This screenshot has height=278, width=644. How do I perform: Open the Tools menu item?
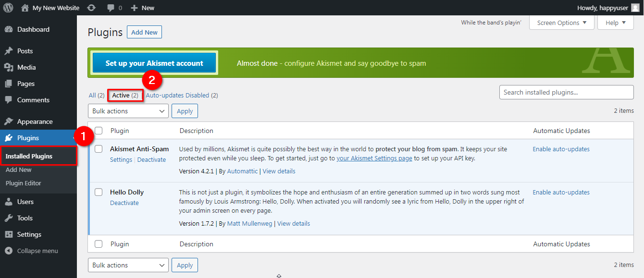click(x=38, y=218)
